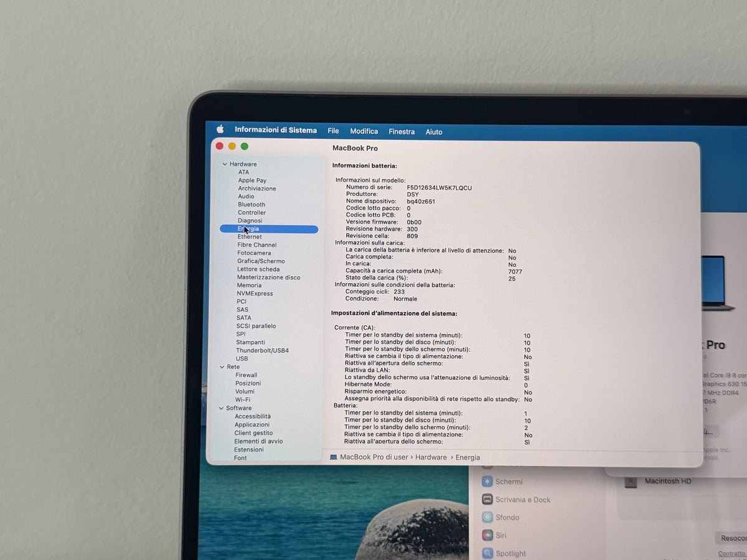Open the Apple menu

(220, 129)
